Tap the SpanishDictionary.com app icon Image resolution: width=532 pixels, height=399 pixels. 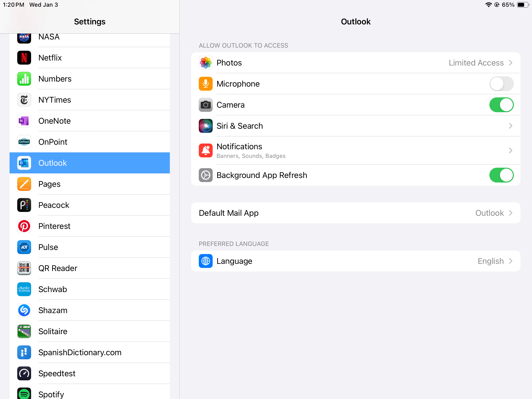pyautogui.click(x=24, y=352)
